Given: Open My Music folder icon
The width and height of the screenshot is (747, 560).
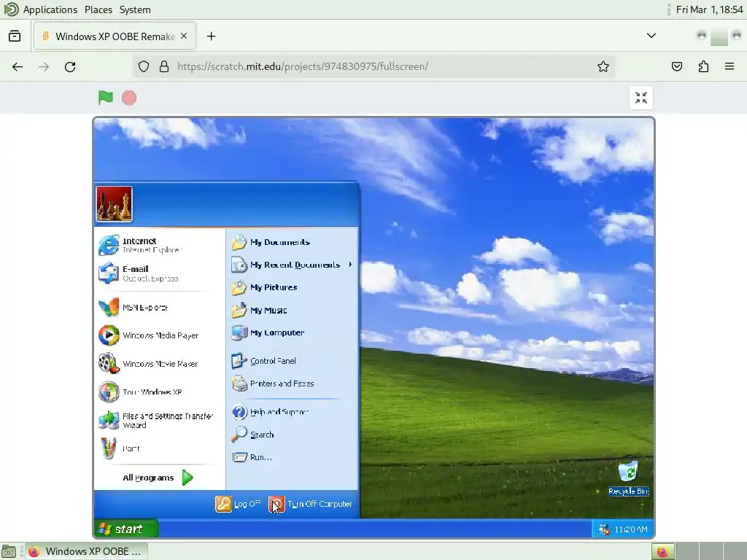Looking at the screenshot, I should pos(239,310).
